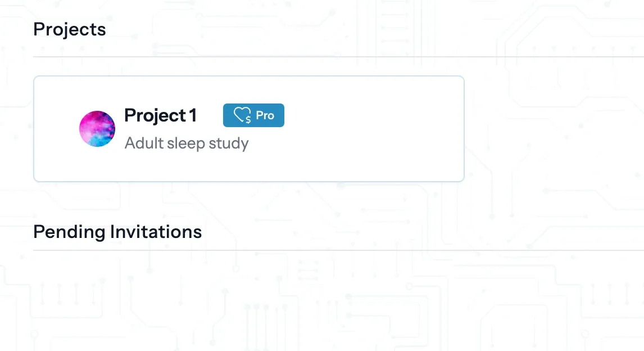Click the word 'Pending' in the invitations heading
Image resolution: width=644 pixels, height=351 pixels.
tap(69, 232)
